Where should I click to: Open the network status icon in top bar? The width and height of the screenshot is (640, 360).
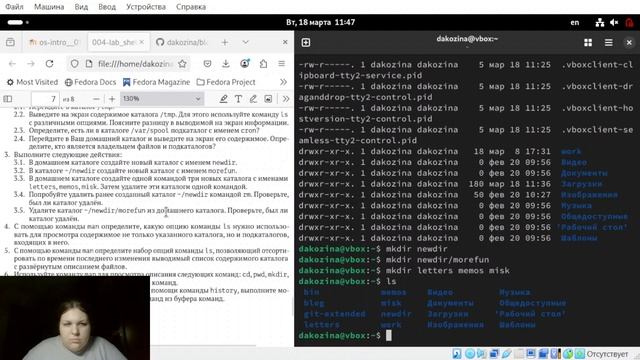600,22
